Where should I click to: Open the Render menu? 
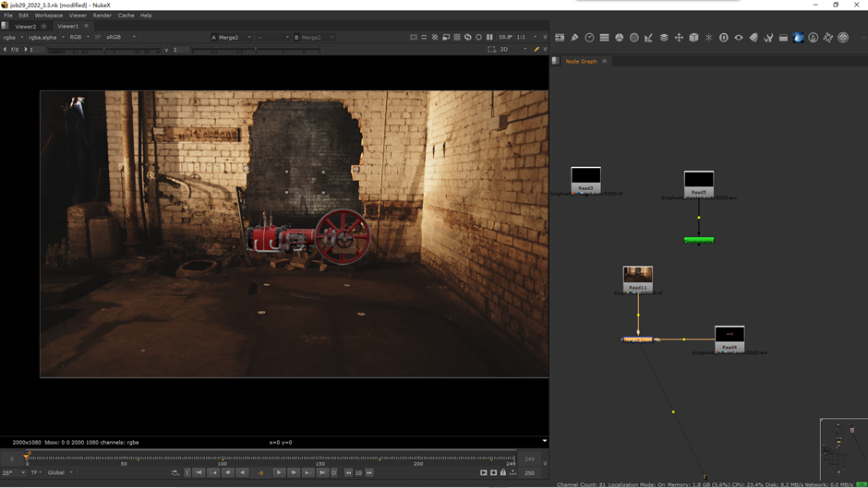point(102,16)
